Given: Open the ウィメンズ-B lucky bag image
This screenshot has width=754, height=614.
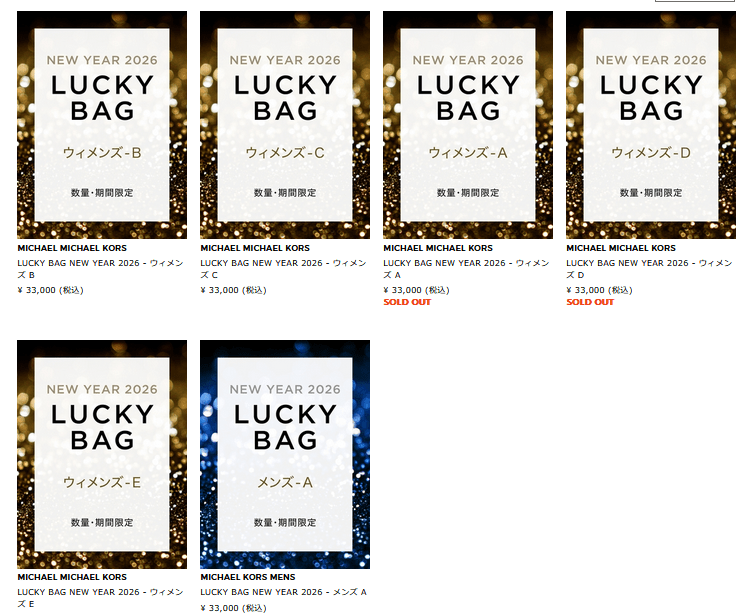Looking at the screenshot, I should (x=102, y=125).
